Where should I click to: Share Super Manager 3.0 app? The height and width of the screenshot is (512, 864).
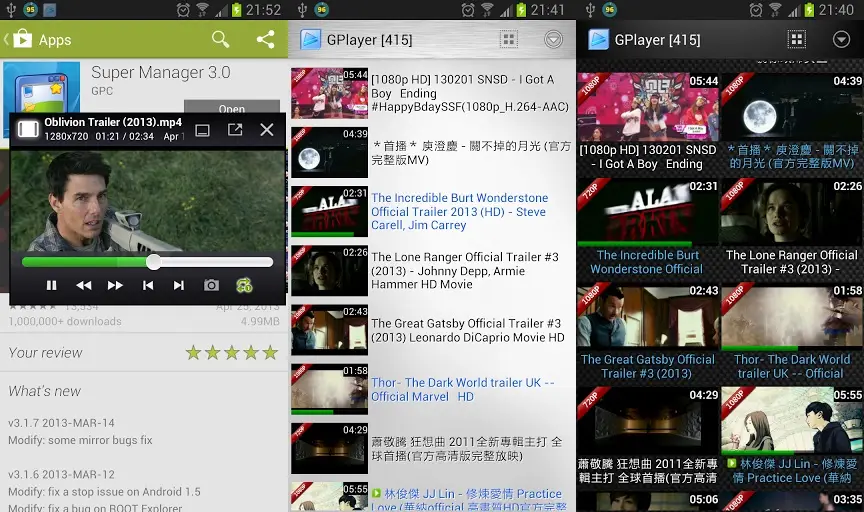tap(266, 39)
